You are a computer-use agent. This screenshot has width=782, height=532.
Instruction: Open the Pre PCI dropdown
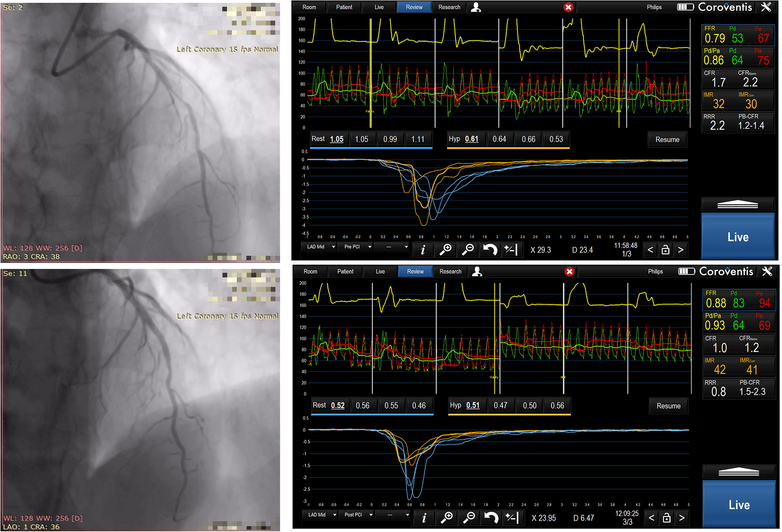pyautogui.click(x=356, y=247)
